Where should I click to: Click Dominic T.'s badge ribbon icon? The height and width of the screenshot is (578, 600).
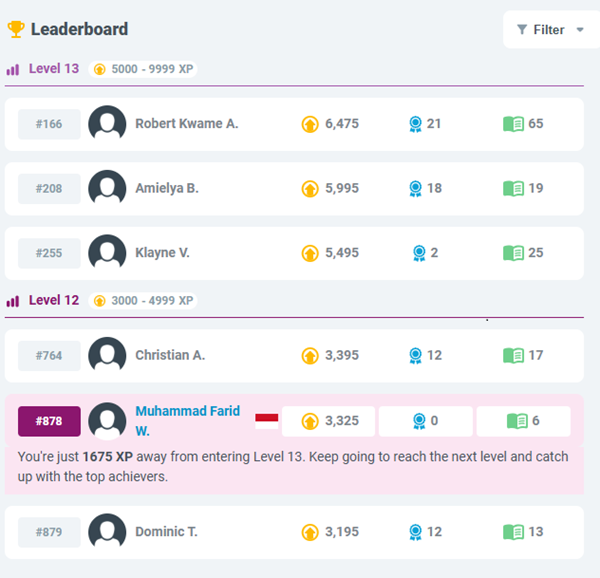point(415,532)
